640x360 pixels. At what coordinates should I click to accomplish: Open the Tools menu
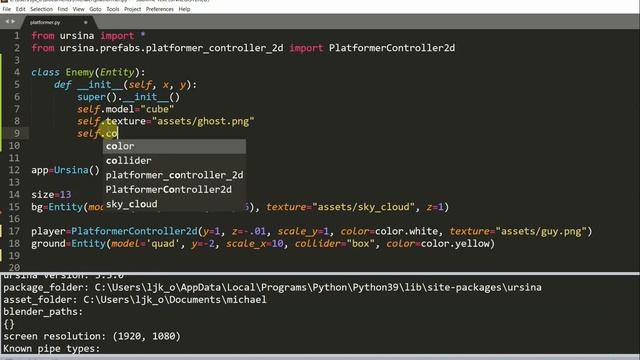113,9
